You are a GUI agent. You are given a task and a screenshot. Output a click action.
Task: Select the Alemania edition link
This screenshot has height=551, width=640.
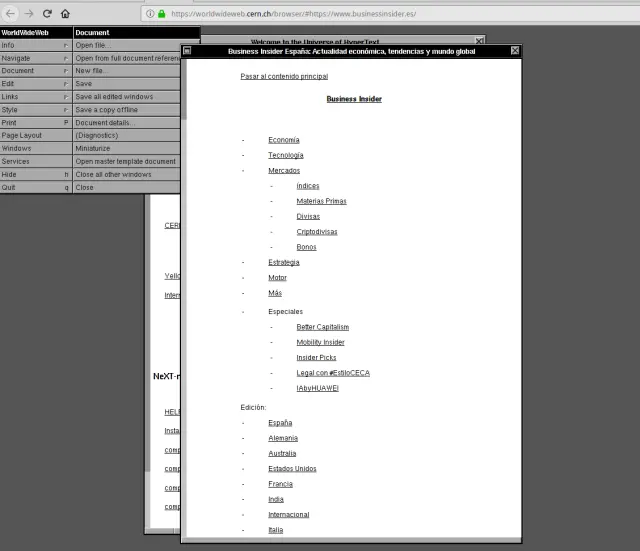coord(283,438)
